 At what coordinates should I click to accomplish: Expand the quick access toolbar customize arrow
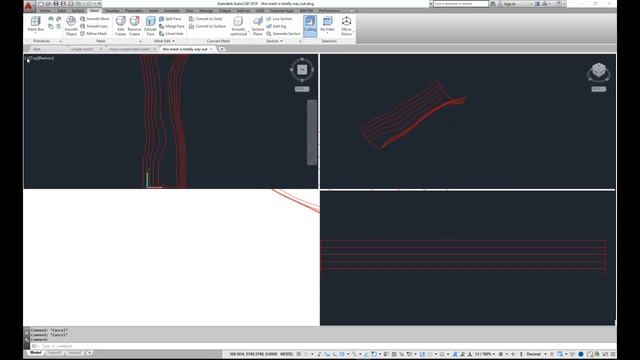(99, 4)
